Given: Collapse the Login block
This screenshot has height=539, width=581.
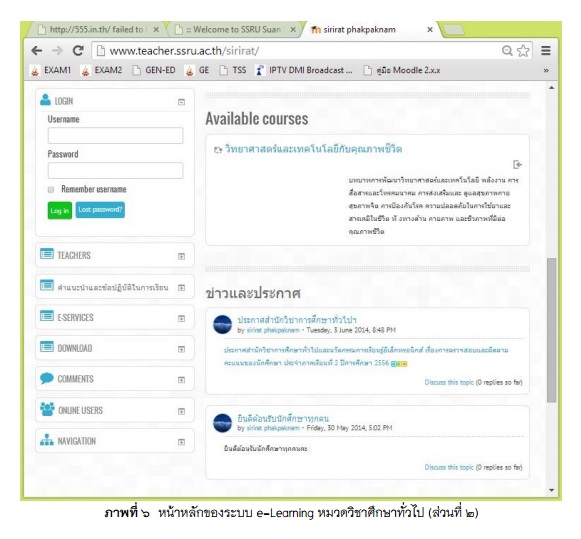Looking at the screenshot, I should pos(181,102).
